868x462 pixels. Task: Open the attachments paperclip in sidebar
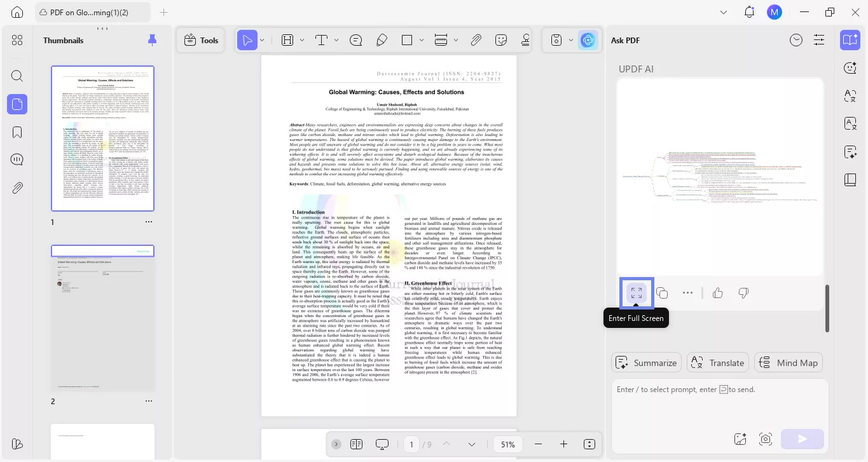pos(17,188)
